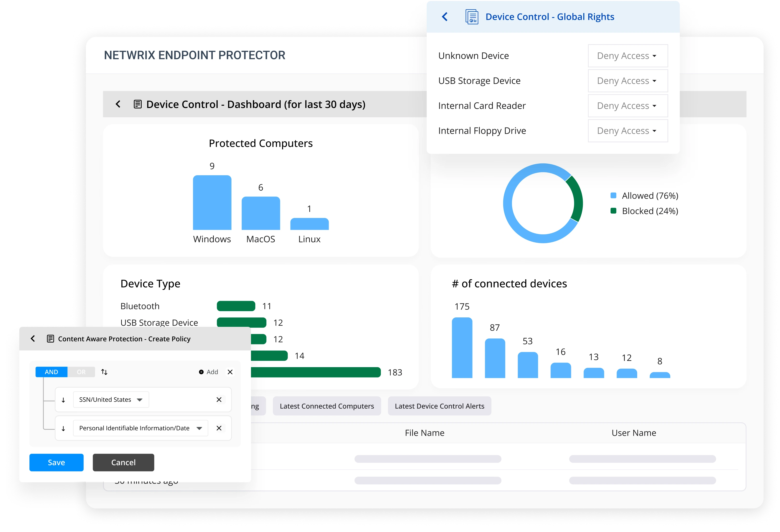
Task: Move SSN/United States row down
Action: [x=63, y=400]
